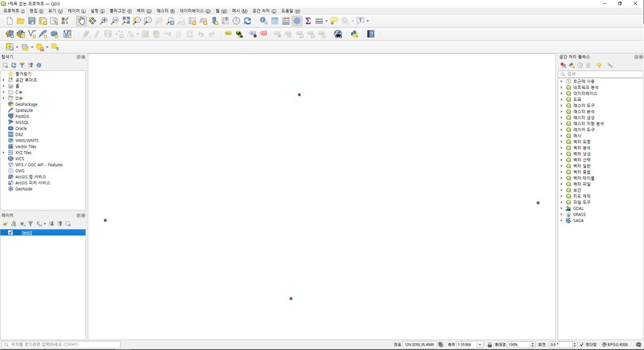Select the Identify Features tool

[263, 21]
